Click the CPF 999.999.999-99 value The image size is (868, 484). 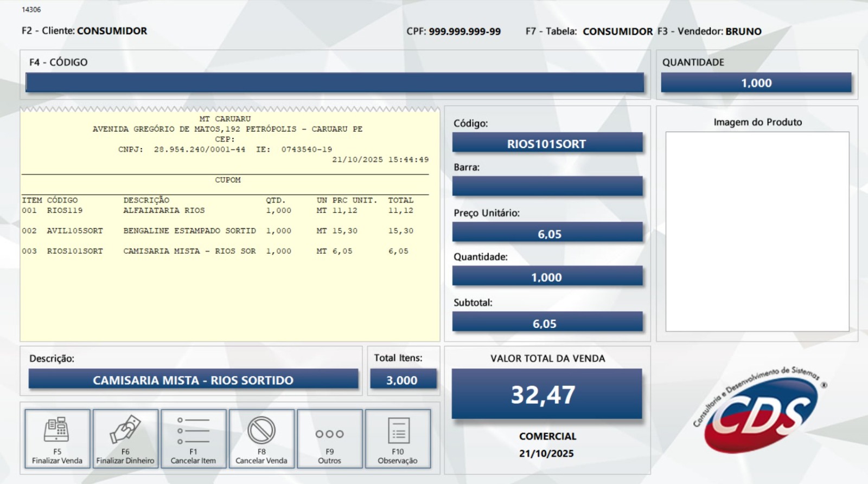tap(464, 31)
